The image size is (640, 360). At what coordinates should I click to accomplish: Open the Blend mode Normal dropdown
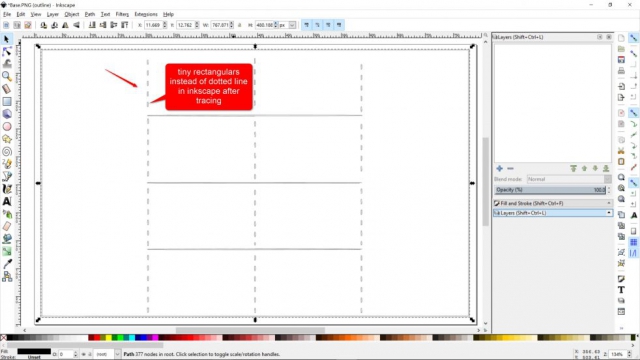tap(569, 179)
